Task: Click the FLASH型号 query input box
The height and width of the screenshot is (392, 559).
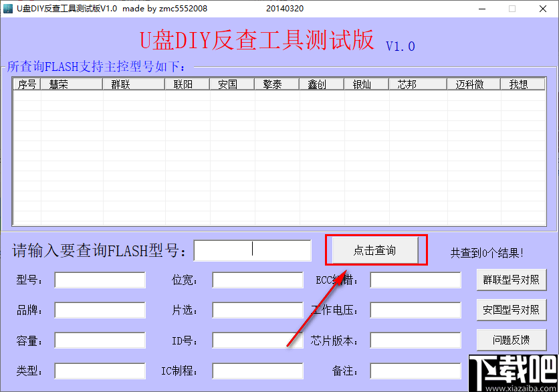Action: (x=252, y=250)
